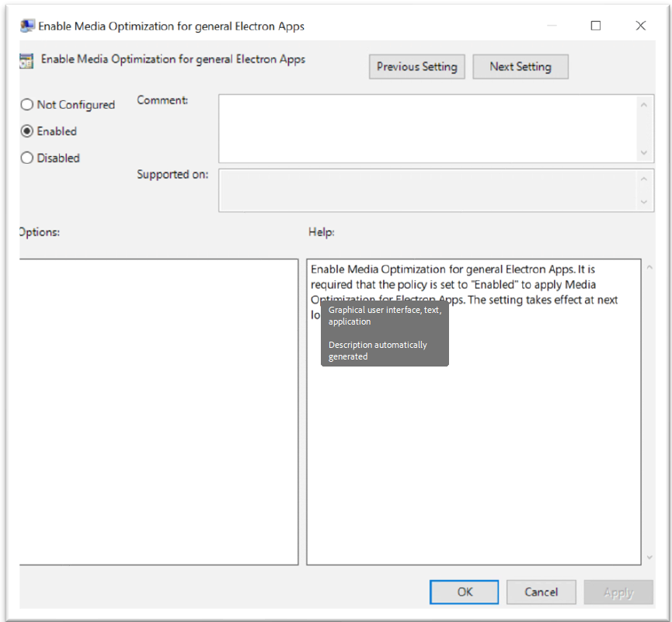Set the policy to Disabled

pyautogui.click(x=27, y=158)
